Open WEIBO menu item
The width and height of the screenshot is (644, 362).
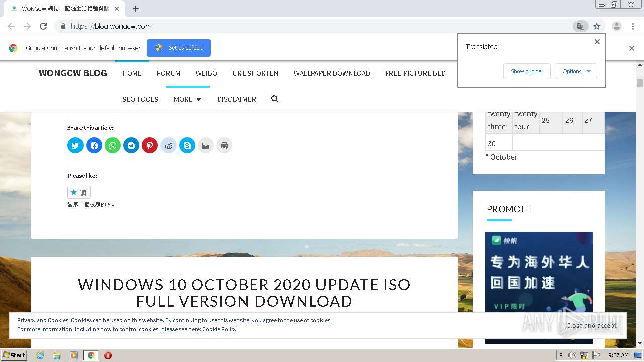[206, 73]
